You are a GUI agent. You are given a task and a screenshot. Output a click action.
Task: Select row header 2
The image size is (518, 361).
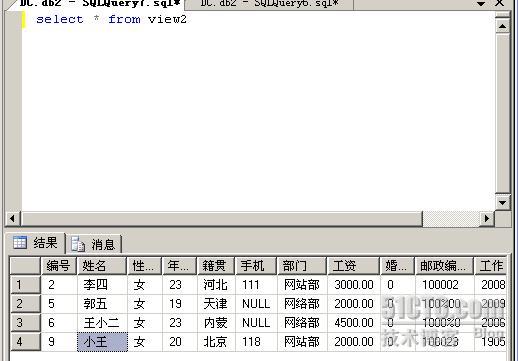tap(25, 304)
